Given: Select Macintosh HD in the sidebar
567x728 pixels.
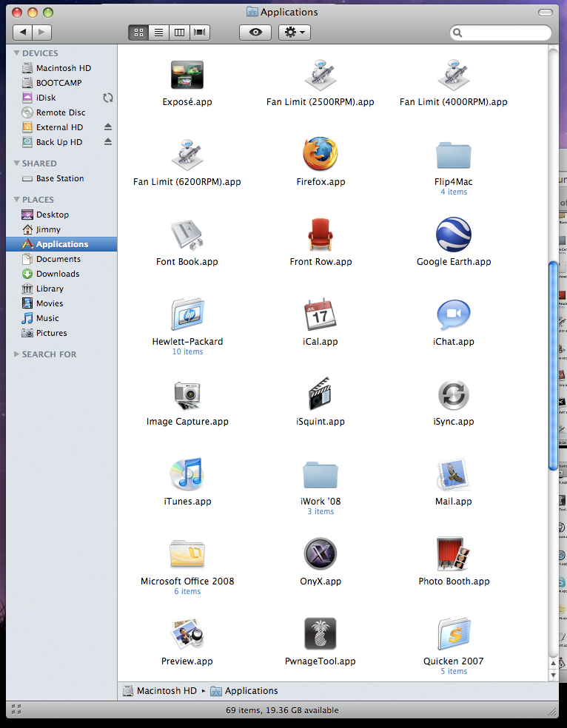Looking at the screenshot, I should [x=61, y=68].
